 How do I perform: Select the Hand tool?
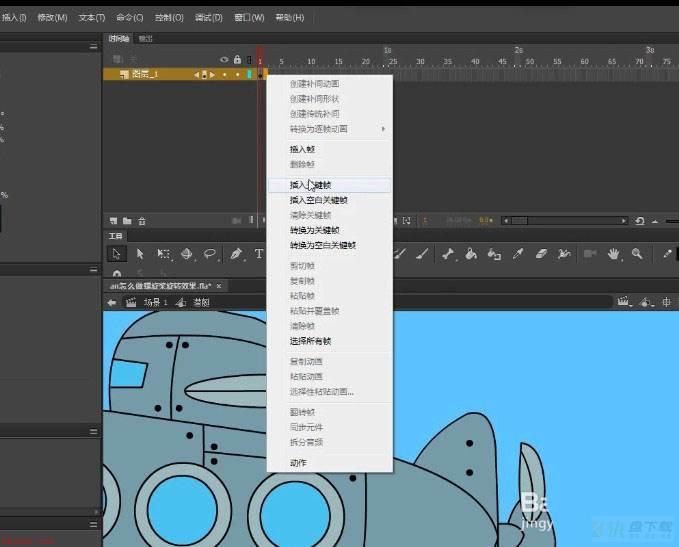click(613, 253)
